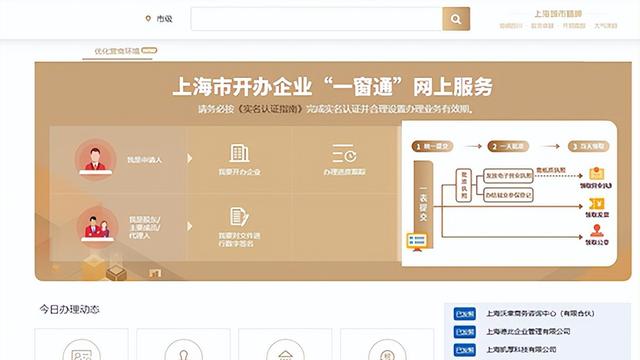This screenshot has width=640, height=360.
Task: Click step 3 pill in the flow diagram
Action: tap(589, 146)
